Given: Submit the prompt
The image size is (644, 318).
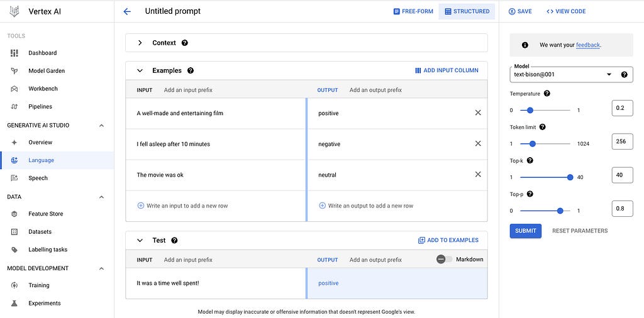Looking at the screenshot, I should point(526,231).
